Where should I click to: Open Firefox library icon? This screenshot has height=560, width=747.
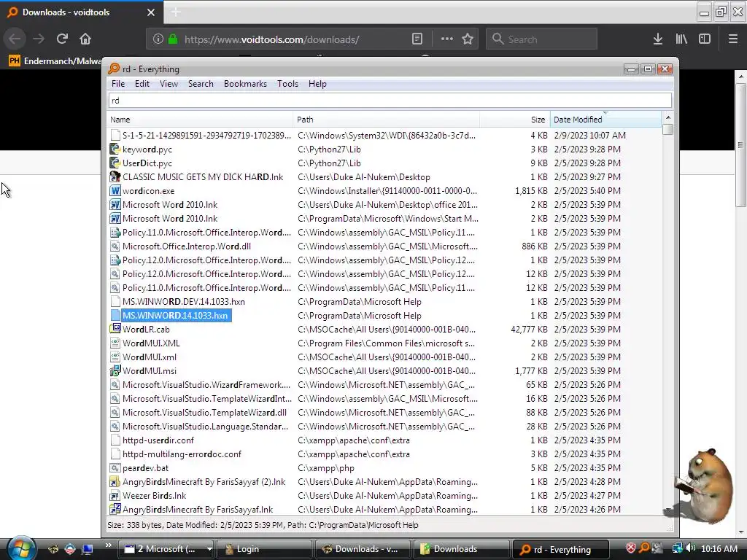coord(681,39)
